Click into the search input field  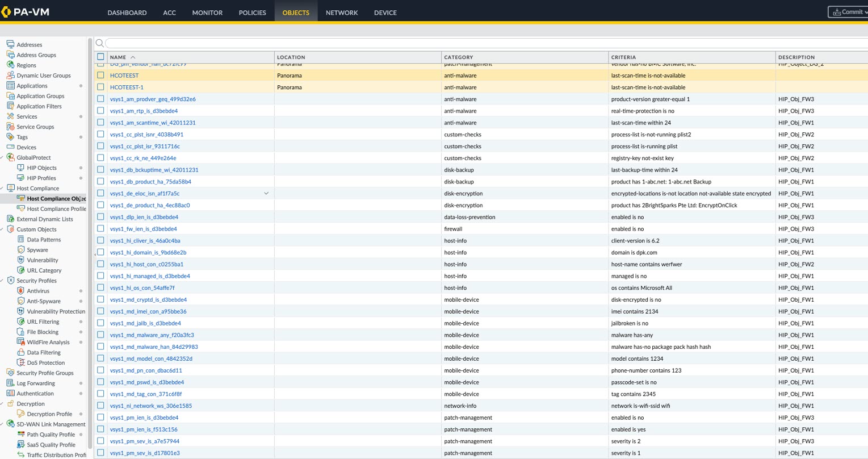point(483,43)
